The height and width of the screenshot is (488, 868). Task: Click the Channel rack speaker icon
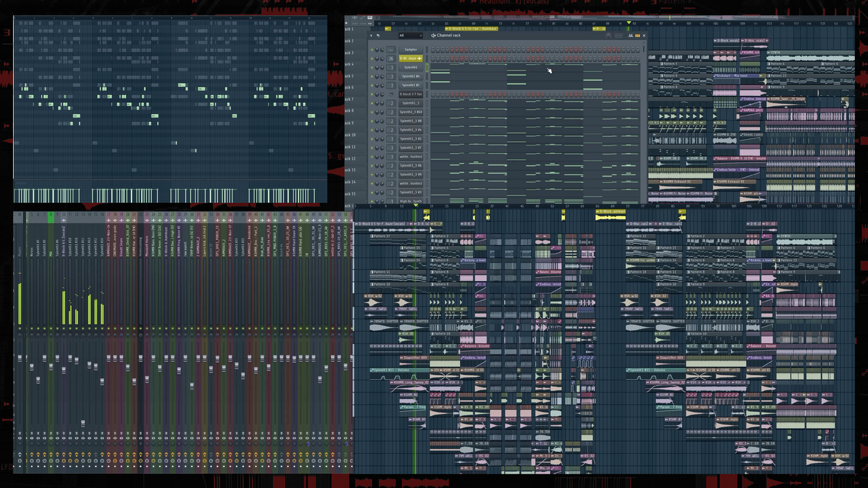point(433,35)
